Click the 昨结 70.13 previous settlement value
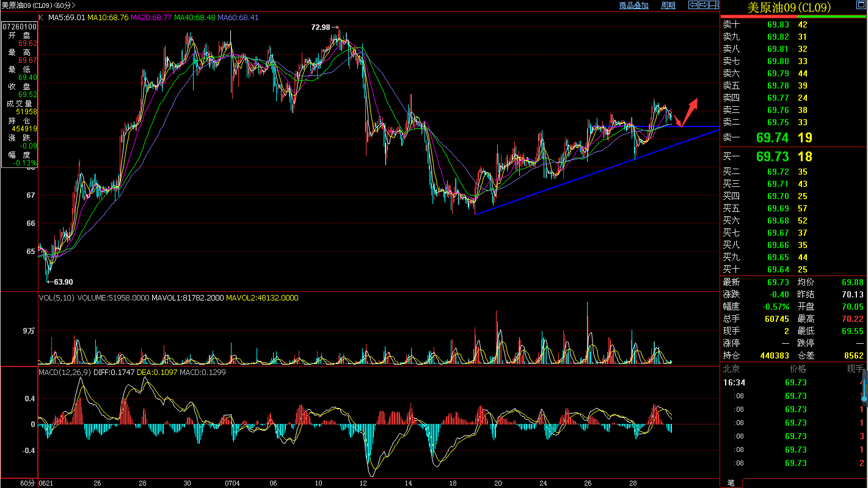This screenshot has height=488, width=868. [x=853, y=294]
